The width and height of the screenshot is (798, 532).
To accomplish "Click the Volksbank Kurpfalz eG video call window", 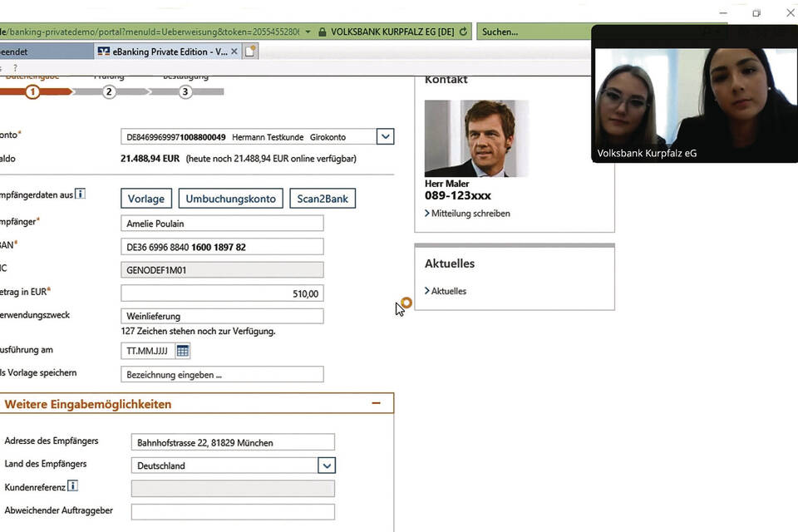I will click(695, 94).
